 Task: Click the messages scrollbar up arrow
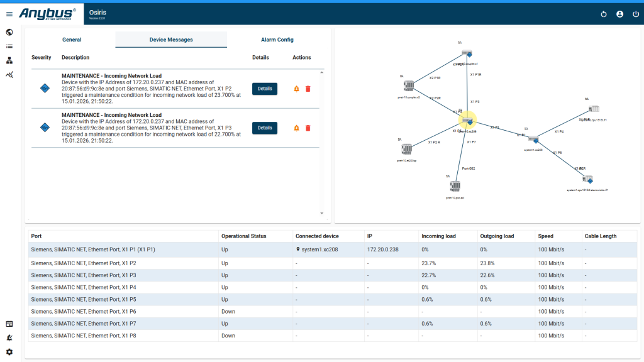tap(321, 73)
